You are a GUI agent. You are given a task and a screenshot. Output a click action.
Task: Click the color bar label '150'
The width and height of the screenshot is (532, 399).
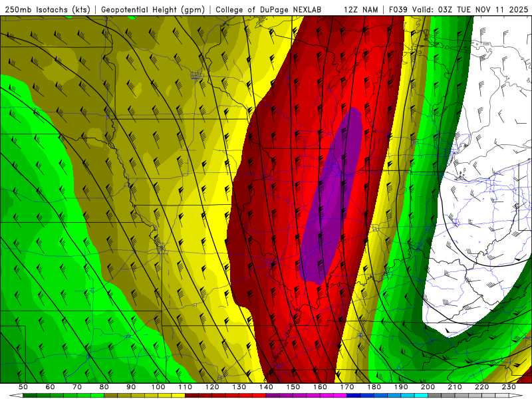click(x=293, y=387)
